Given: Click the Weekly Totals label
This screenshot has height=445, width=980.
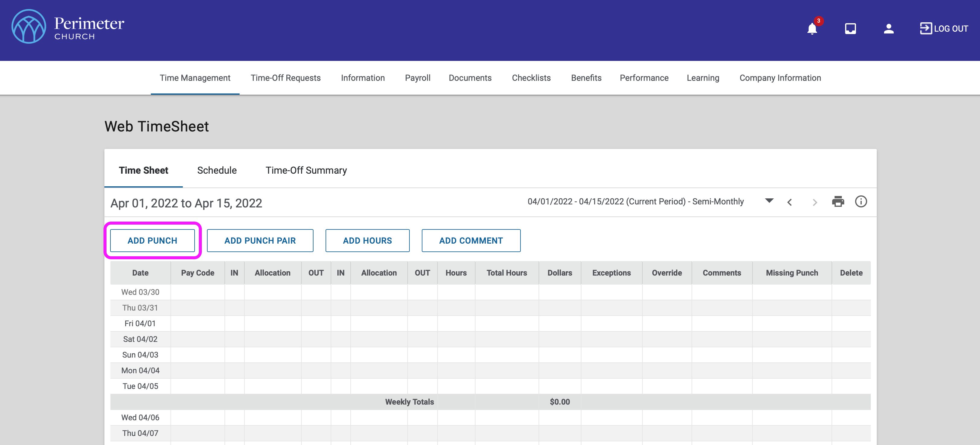Looking at the screenshot, I should click(409, 402).
